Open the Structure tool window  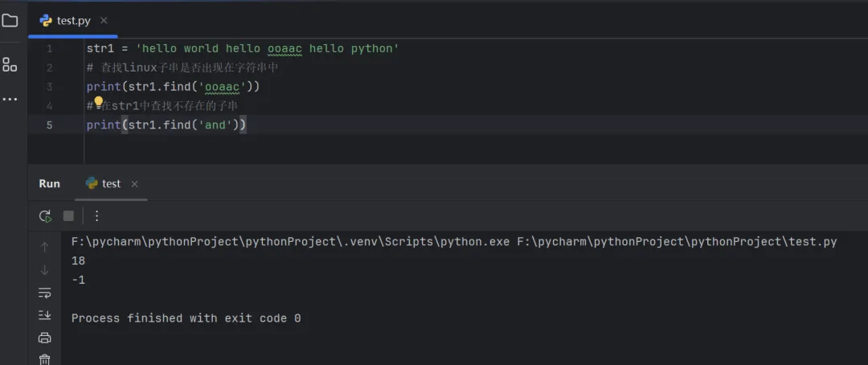[x=10, y=64]
